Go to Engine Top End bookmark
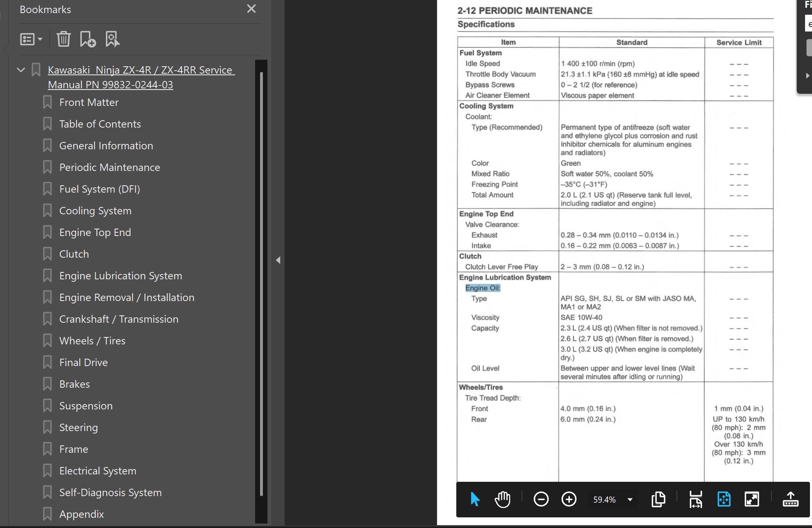 coord(95,232)
